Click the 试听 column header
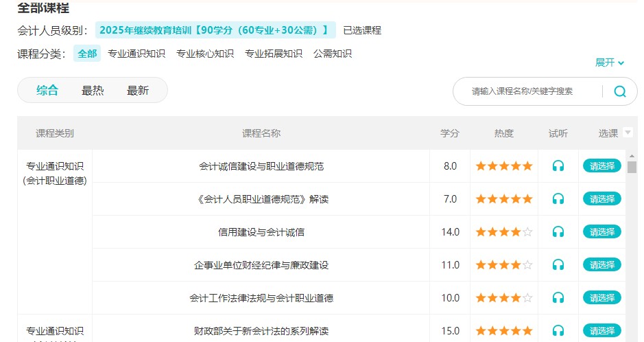This screenshot has height=342, width=644. tap(558, 133)
